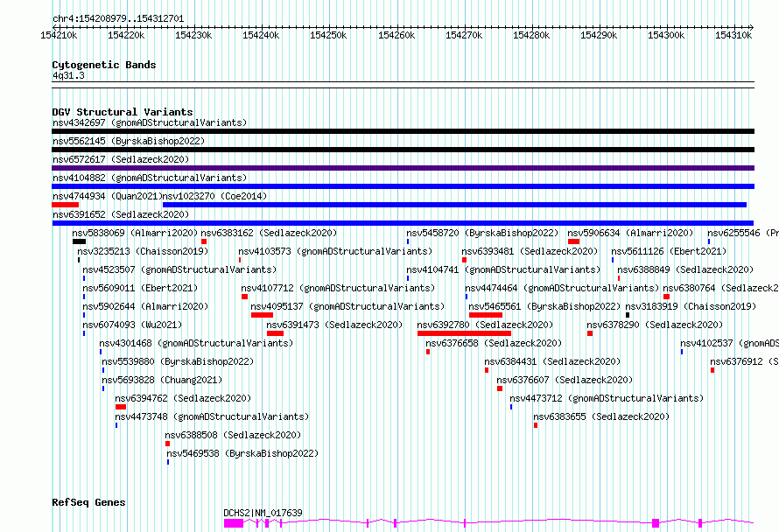Click the DGV Structural Variants track title
This screenshot has width=779, height=532.
pyautogui.click(x=123, y=112)
